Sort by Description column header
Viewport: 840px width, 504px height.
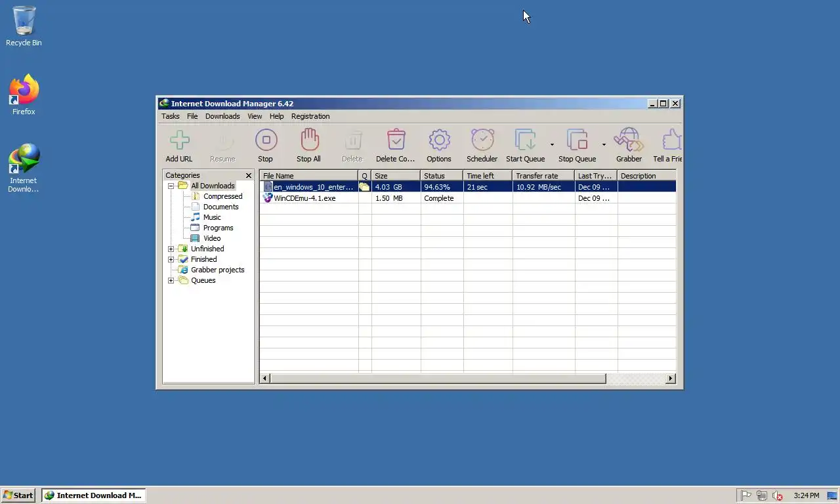point(646,176)
